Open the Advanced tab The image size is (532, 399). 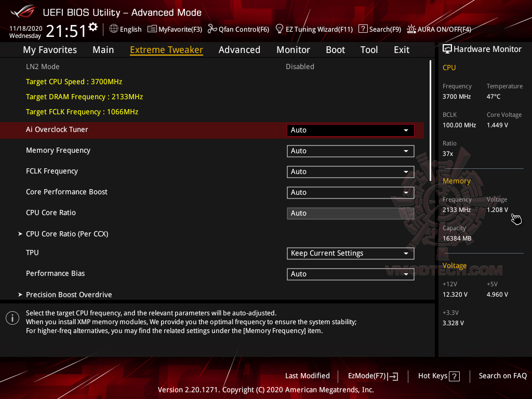(x=239, y=49)
